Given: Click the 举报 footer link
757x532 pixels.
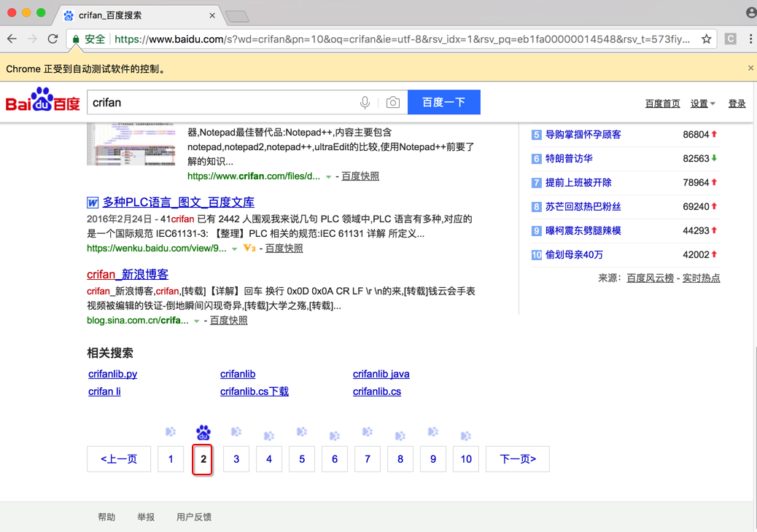Looking at the screenshot, I should point(146,517).
